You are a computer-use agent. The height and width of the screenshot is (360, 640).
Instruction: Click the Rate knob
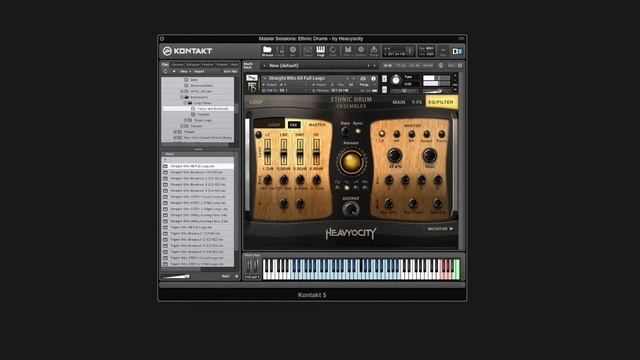pos(345,131)
